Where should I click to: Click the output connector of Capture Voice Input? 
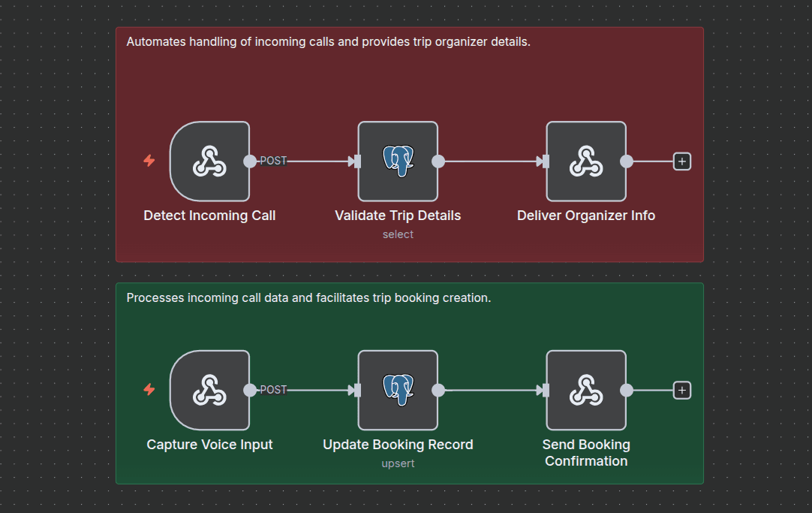coord(250,390)
